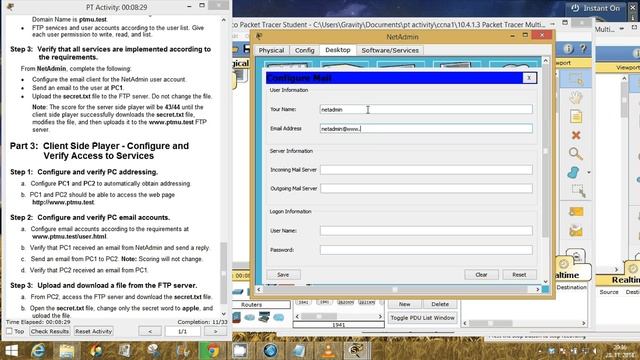
Task: Click the Check Results button
Action: pyautogui.click(x=50, y=331)
